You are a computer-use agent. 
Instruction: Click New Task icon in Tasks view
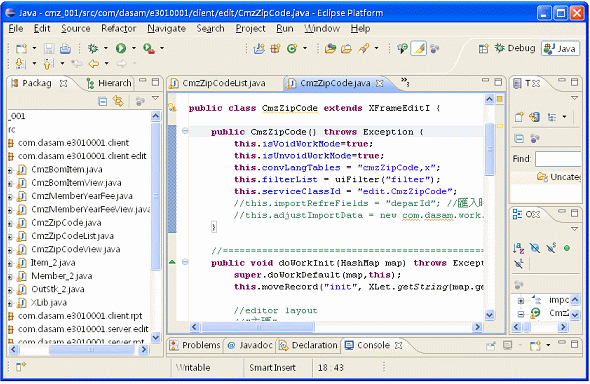click(519, 117)
